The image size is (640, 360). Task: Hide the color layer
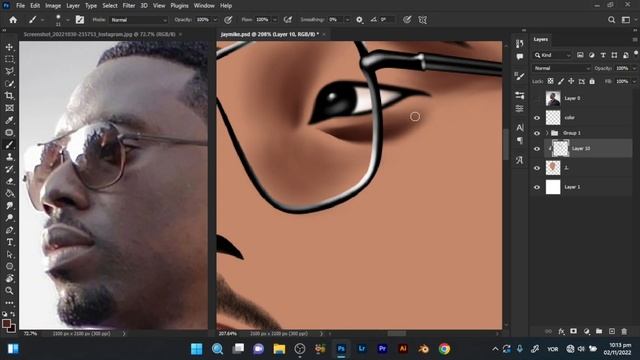pos(537,118)
